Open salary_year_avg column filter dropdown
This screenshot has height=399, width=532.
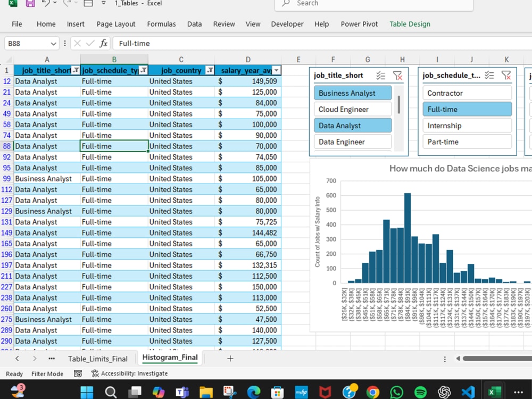(277, 70)
